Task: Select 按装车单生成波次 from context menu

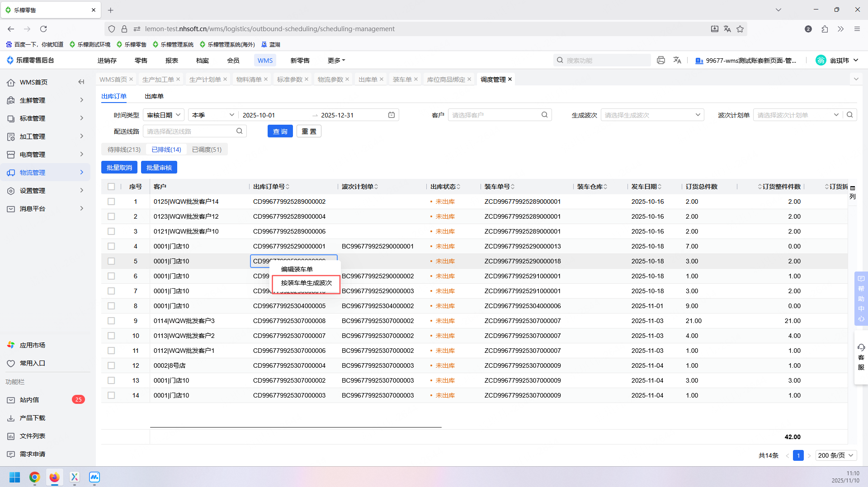Action: pos(307,283)
